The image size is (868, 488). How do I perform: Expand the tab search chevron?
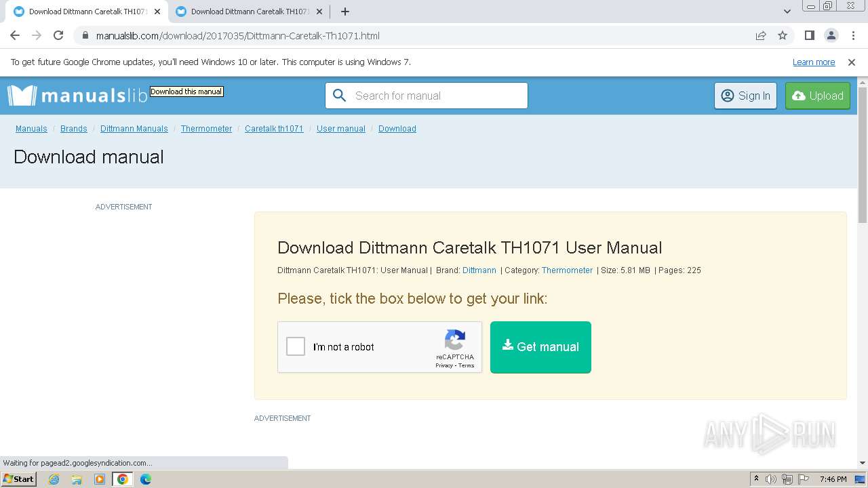[787, 12]
